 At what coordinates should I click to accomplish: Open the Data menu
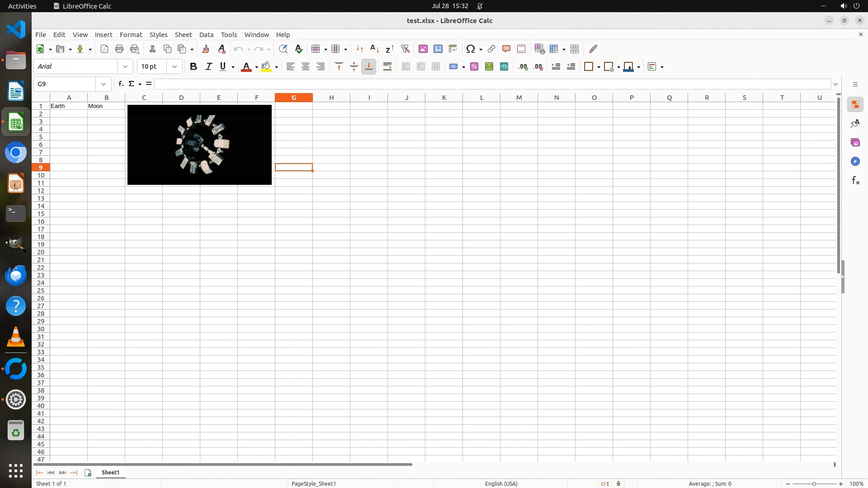click(x=206, y=34)
